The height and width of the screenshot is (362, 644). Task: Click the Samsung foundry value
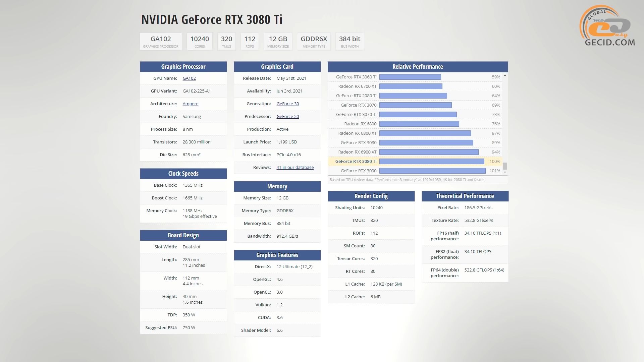[x=192, y=116]
